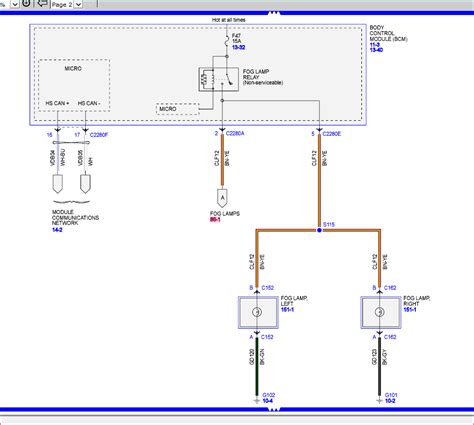Viewport: 474px width, 425px height.
Task: Click the GD123 wire label
Action: tap(374, 357)
